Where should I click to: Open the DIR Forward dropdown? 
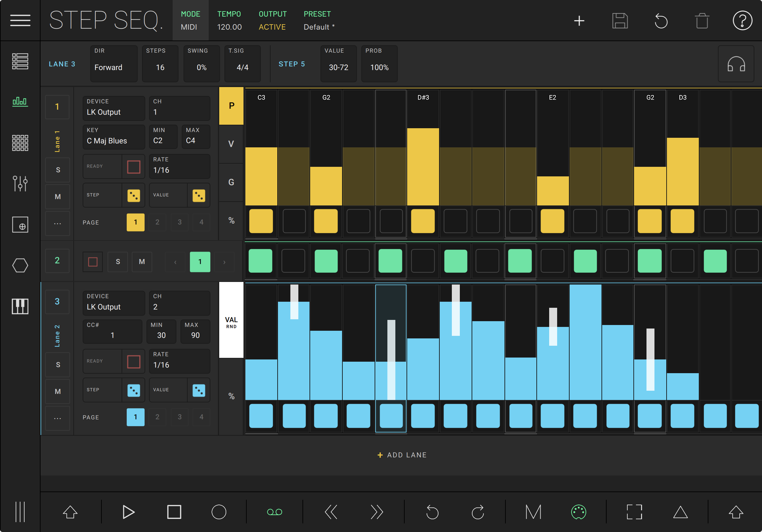point(114,63)
